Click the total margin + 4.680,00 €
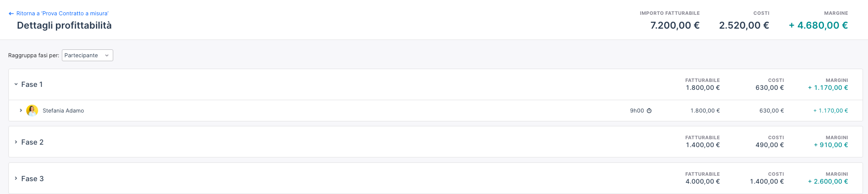The height and width of the screenshot is (194, 868). pos(818,25)
